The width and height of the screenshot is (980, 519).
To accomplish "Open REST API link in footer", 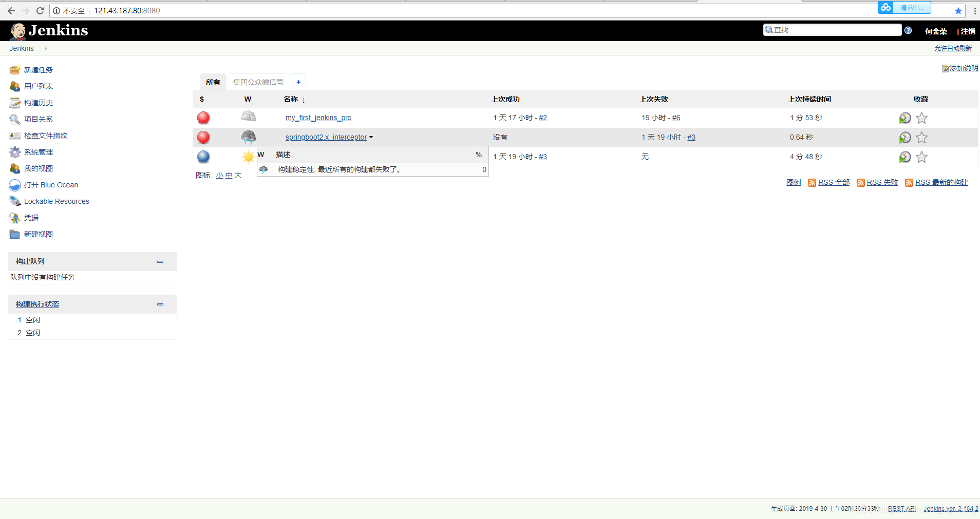I will (902, 509).
